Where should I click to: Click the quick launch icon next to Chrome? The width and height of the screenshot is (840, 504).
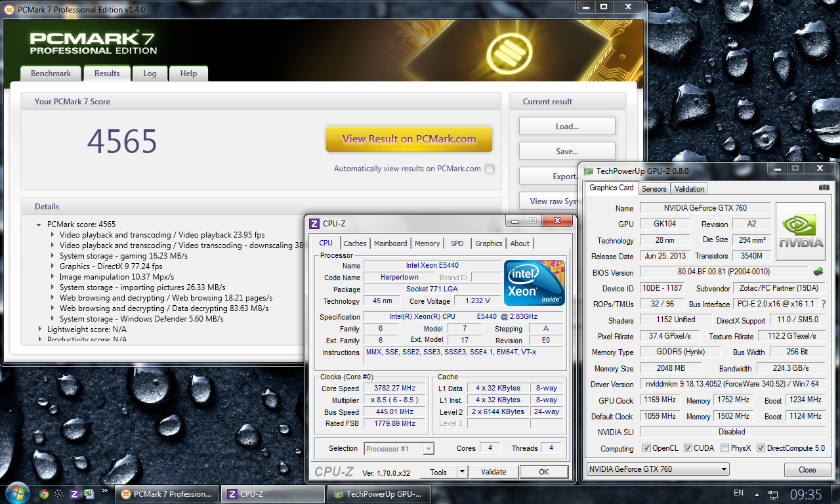tap(59, 494)
